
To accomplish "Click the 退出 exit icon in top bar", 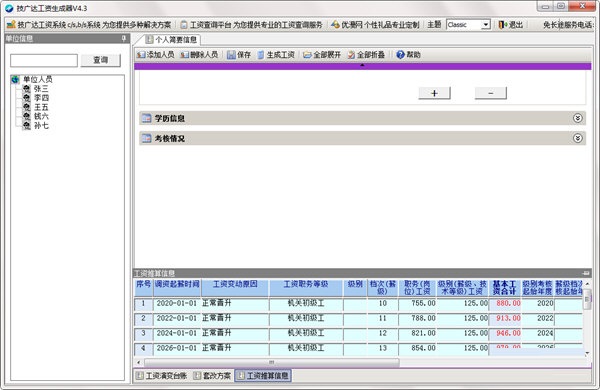I will click(503, 24).
